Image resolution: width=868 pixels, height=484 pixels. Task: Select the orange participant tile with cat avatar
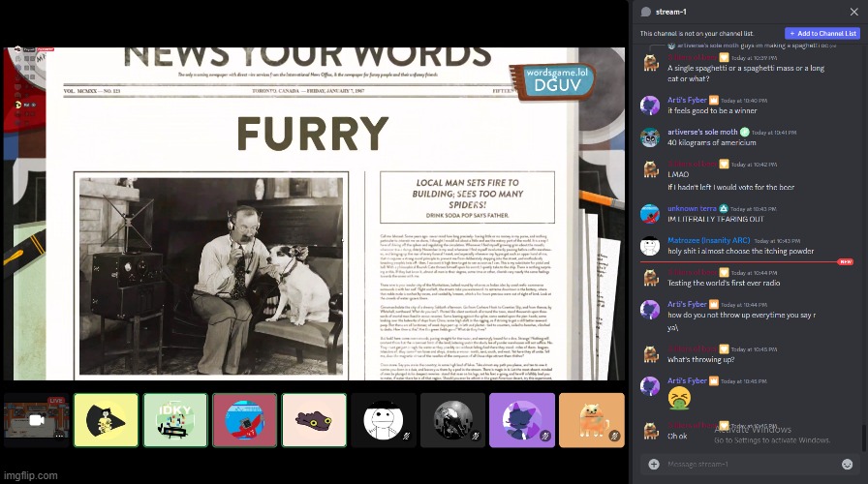(x=592, y=420)
